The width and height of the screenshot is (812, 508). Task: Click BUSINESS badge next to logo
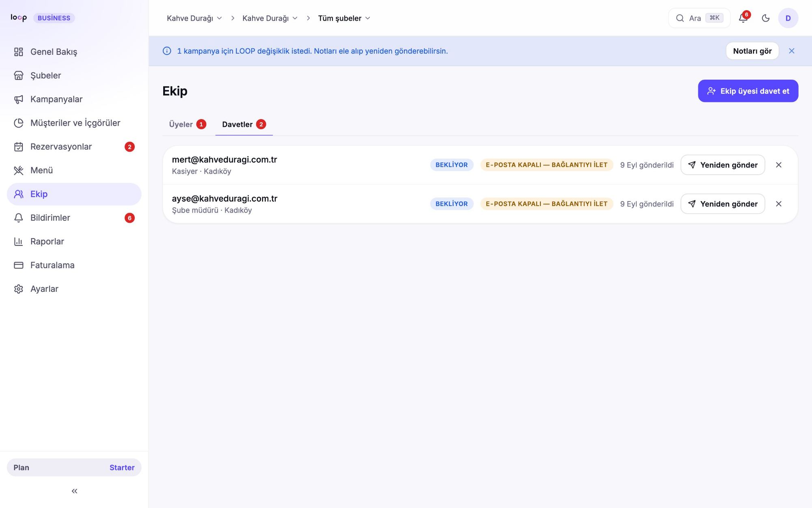point(54,18)
